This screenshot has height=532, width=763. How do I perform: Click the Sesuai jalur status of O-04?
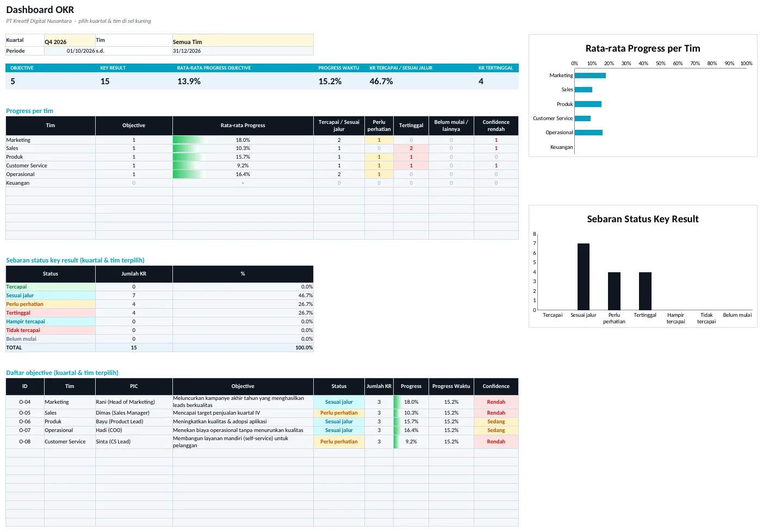point(339,402)
